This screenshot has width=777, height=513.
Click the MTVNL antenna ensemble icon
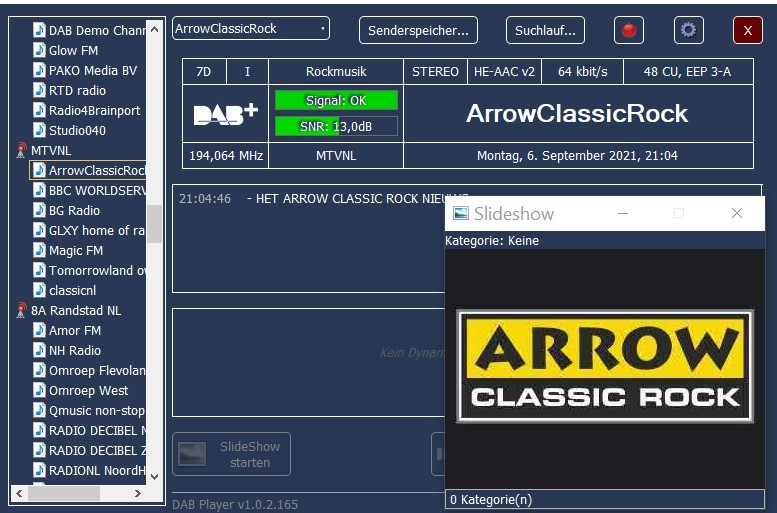pos(21,151)
